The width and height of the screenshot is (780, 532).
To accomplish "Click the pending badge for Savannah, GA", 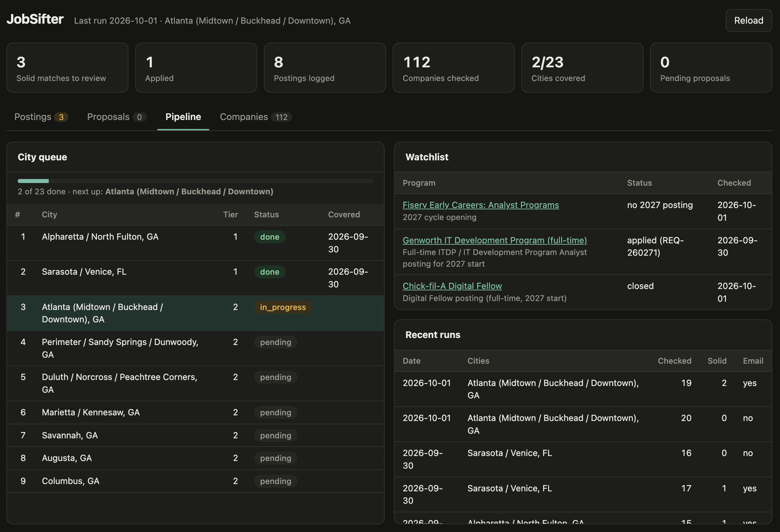I will (x=276, y=435).
